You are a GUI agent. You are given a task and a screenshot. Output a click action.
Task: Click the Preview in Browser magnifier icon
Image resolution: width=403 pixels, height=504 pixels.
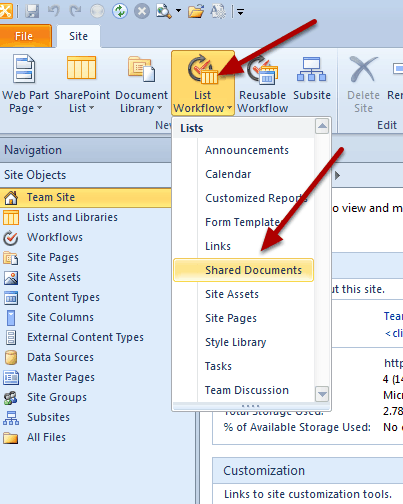(164, 12)
